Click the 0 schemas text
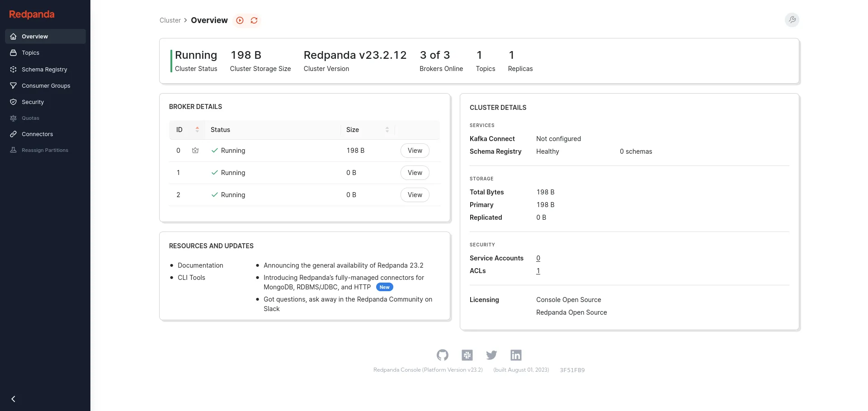 point(636,151)
